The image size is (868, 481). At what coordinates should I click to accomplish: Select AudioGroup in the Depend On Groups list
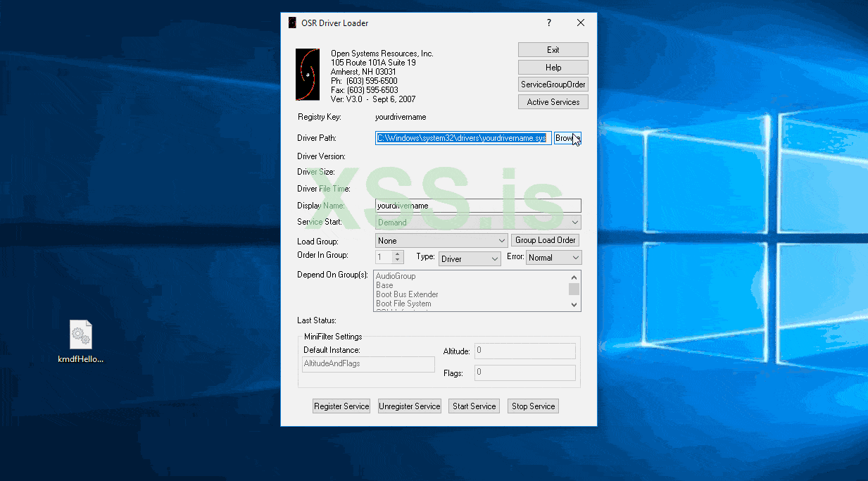click(x=396, y=276)
